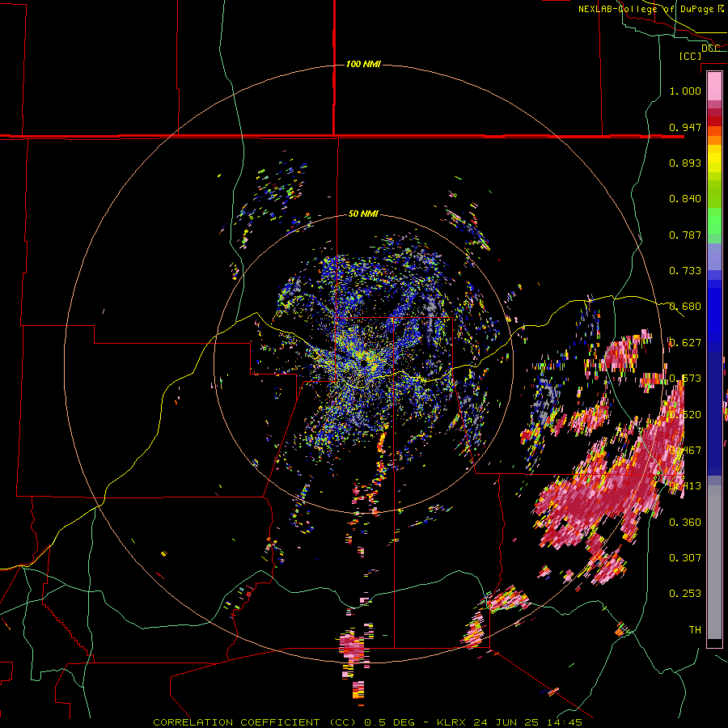Select the 1.000 legend value

pyautogui.click(x=685, y=91)
